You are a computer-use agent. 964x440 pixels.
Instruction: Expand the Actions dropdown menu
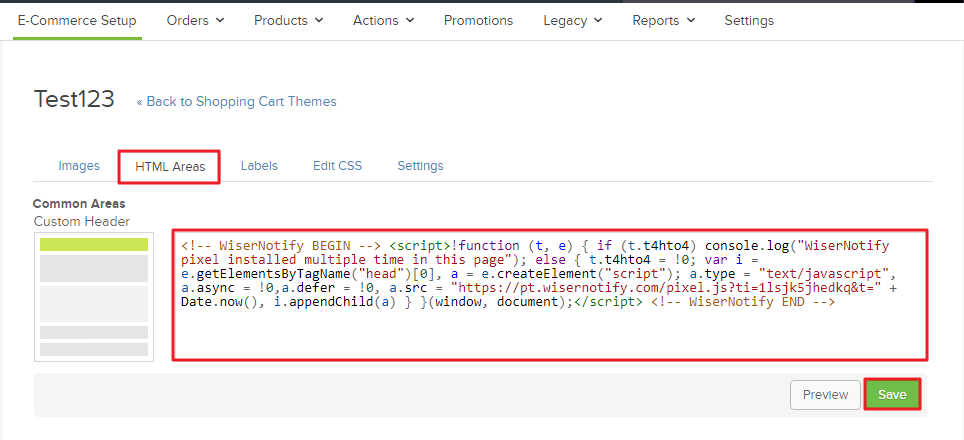coord(383,20)
